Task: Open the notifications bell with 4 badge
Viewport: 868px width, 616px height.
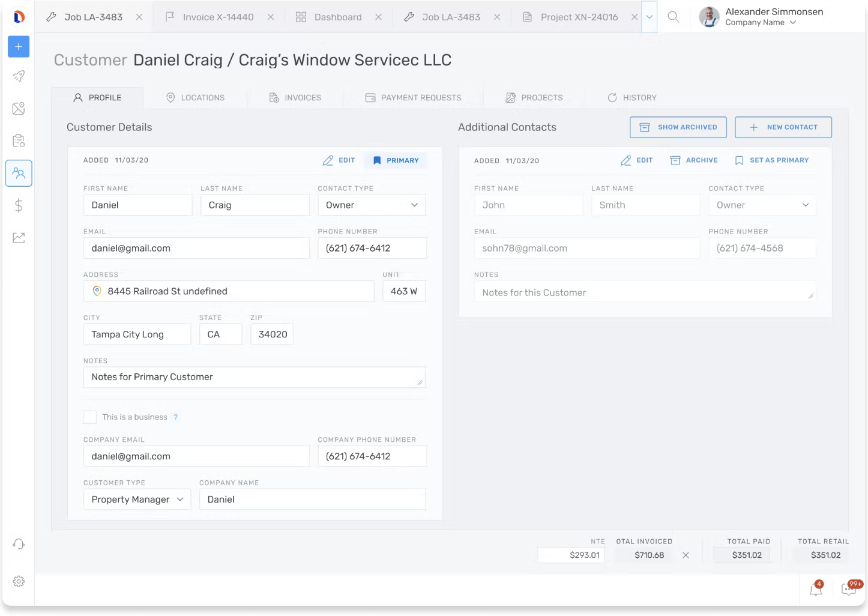Action: pos(816,589)
